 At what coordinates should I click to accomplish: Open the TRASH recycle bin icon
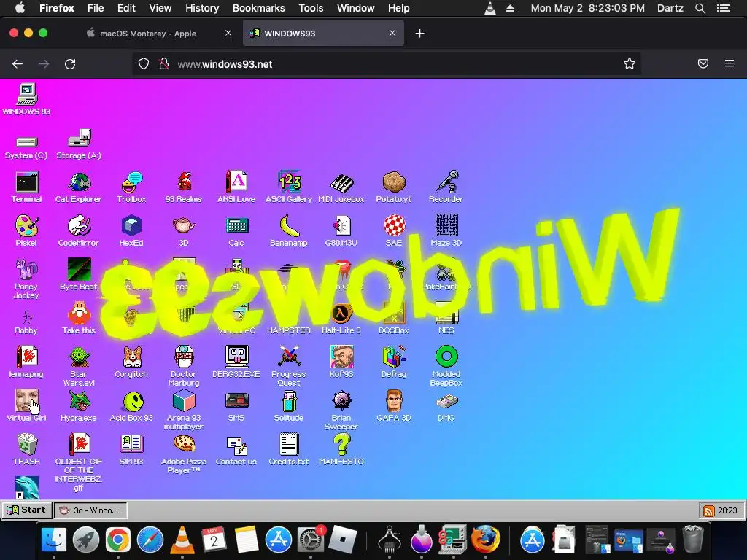point(27,449)
